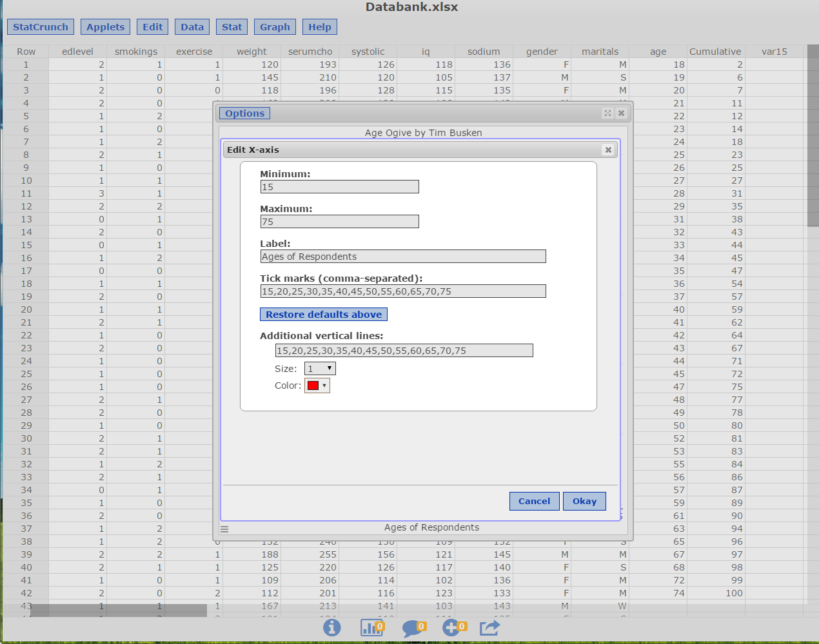Open the Options menu of graph window

(245, 113)
